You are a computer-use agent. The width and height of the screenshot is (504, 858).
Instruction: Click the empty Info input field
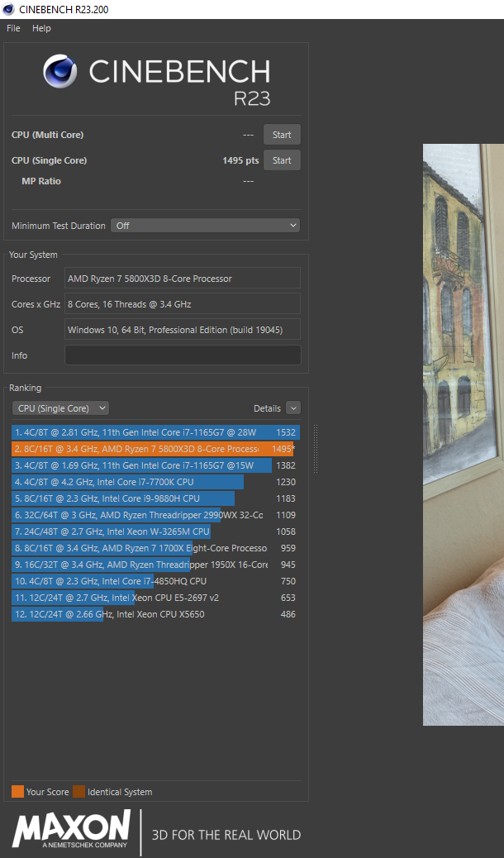(x=183, y=355)
